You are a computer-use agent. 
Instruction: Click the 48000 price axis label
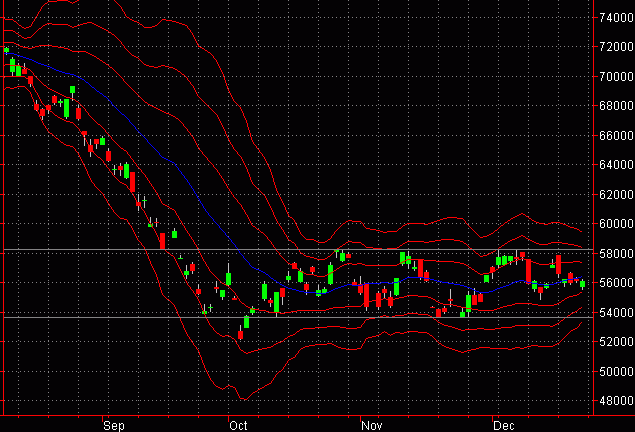point(616,401)
